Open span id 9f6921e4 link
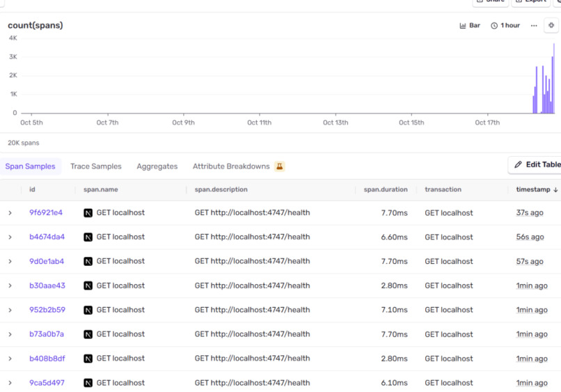 coord(46,212)
